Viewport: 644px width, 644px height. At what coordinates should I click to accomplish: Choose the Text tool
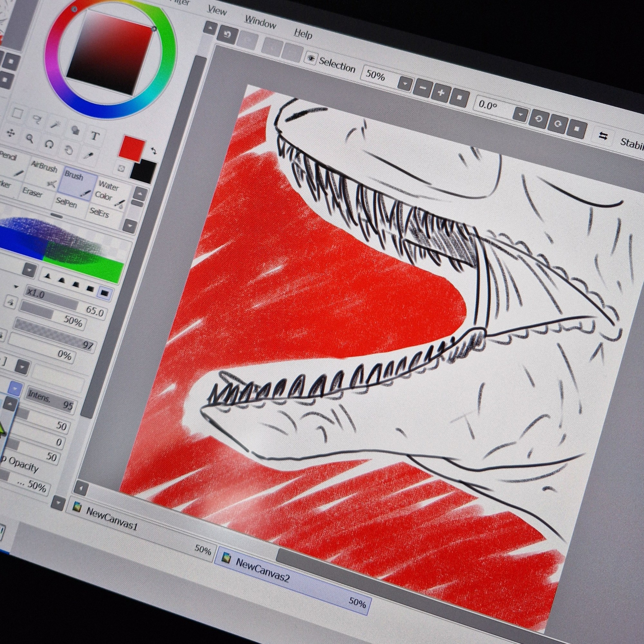coord(95,136)
